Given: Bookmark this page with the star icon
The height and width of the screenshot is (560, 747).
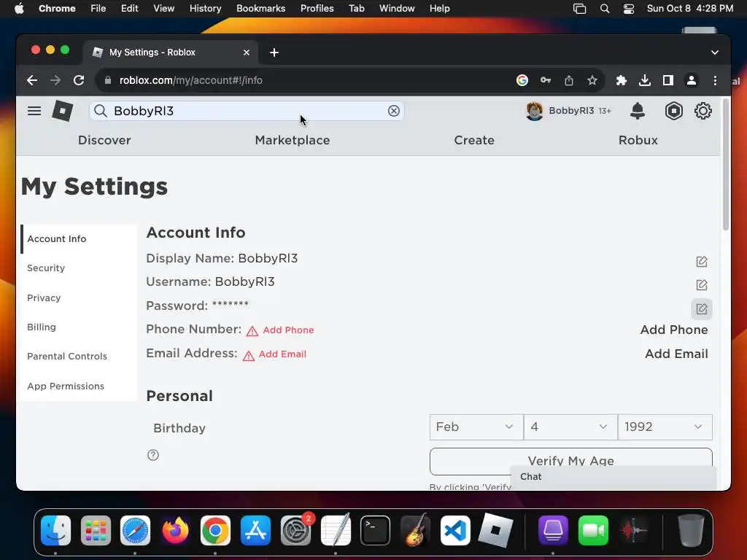Looking at the screenshot, I should pos(592,80).
